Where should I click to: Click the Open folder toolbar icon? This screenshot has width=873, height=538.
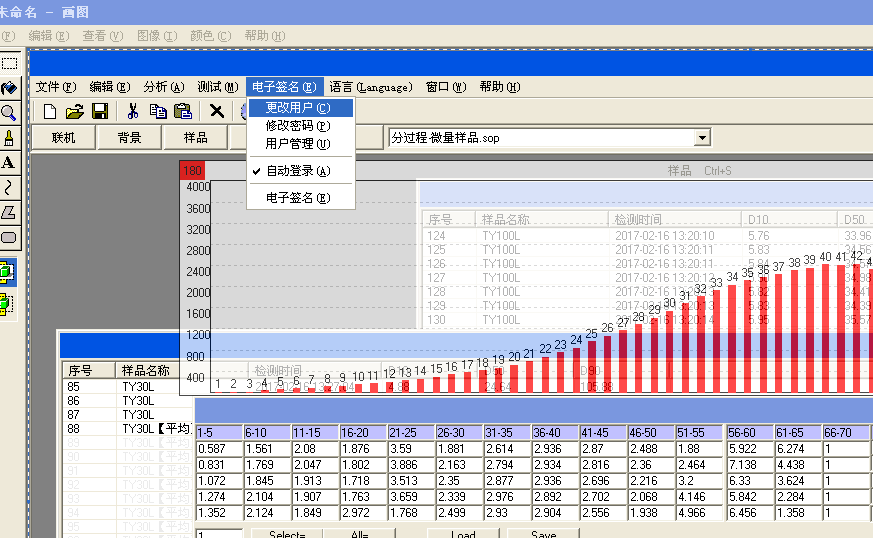tap(74, 111)
